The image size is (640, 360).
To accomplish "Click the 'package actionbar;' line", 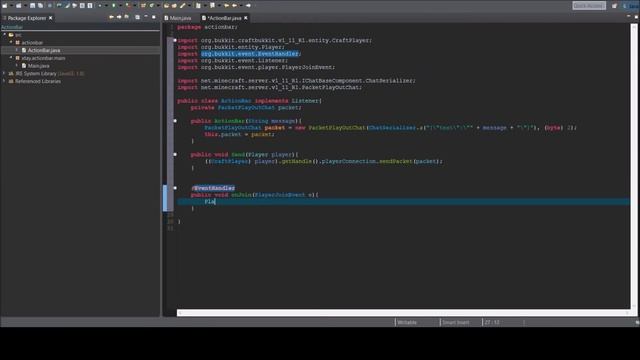I will [207, 27].
